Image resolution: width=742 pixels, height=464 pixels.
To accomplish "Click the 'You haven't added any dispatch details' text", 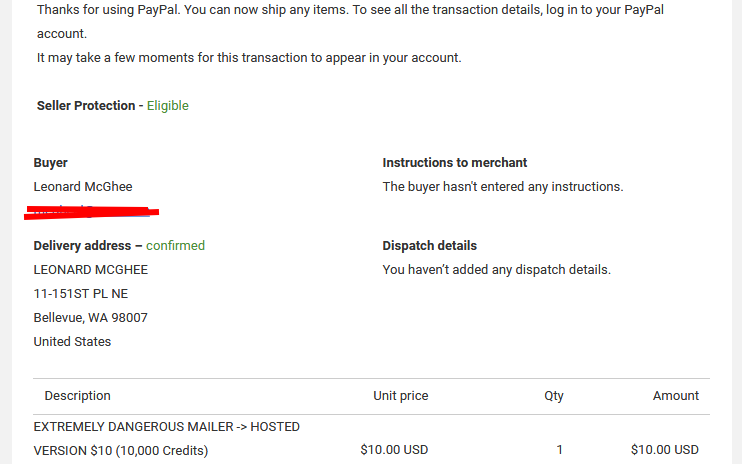I will click(496, 270).
